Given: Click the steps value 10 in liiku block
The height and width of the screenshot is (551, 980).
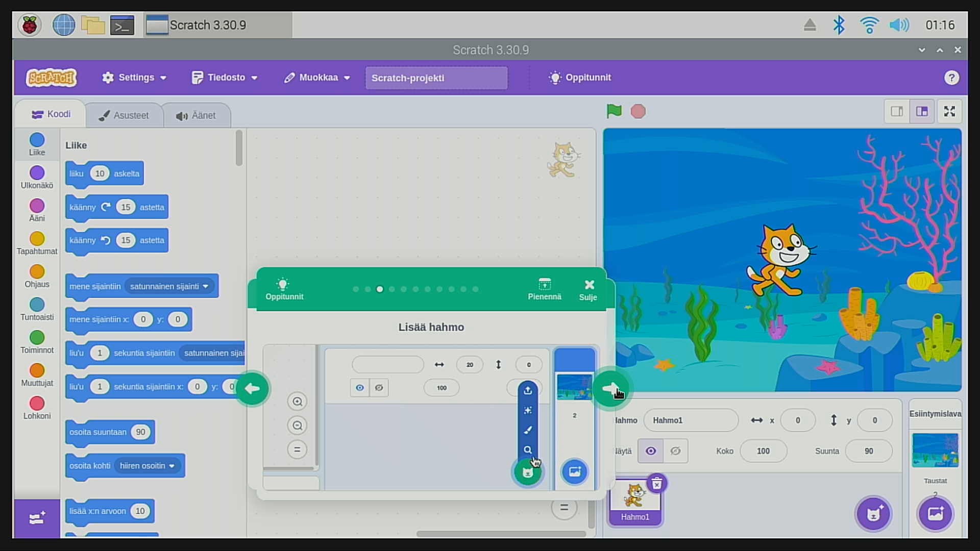Looking at the screenshot, I should click(100, 173).
